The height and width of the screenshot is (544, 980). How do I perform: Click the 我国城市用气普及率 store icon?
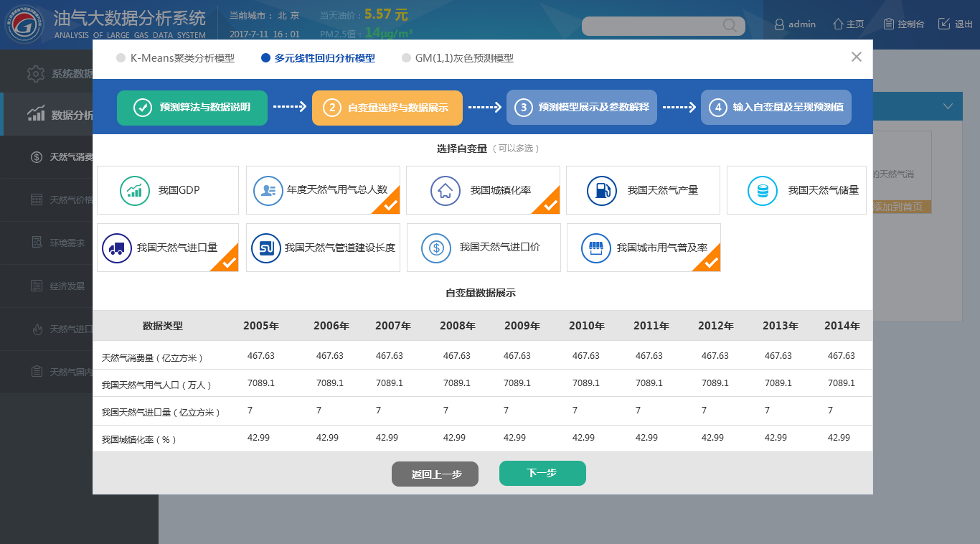click(595, 248)
